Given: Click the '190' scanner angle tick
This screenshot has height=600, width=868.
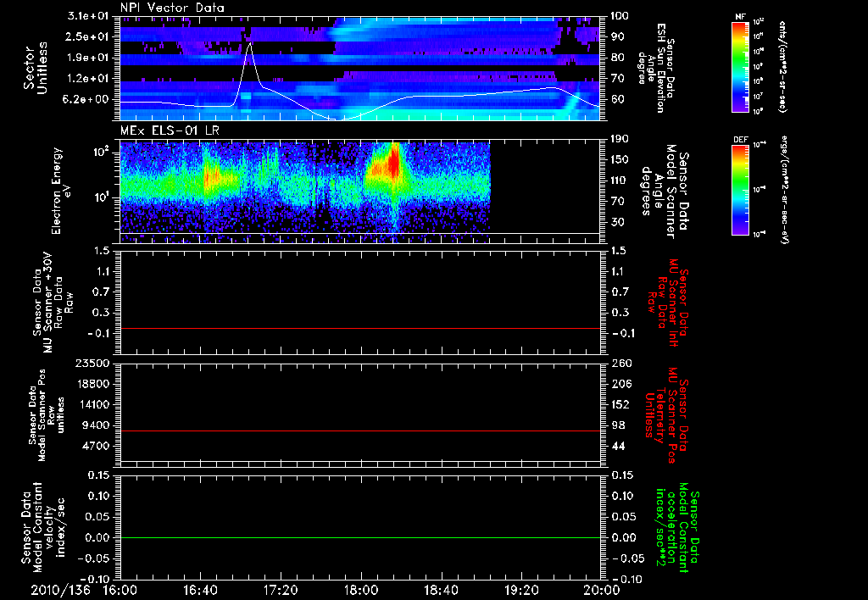Looking at the screenshot, I should coord(620,139).
